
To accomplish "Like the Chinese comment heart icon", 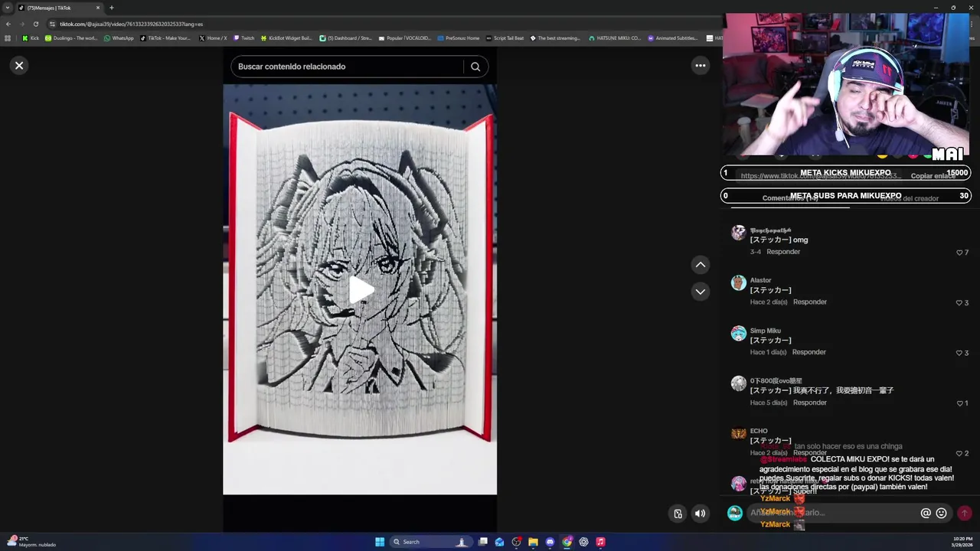I will 959,403.
